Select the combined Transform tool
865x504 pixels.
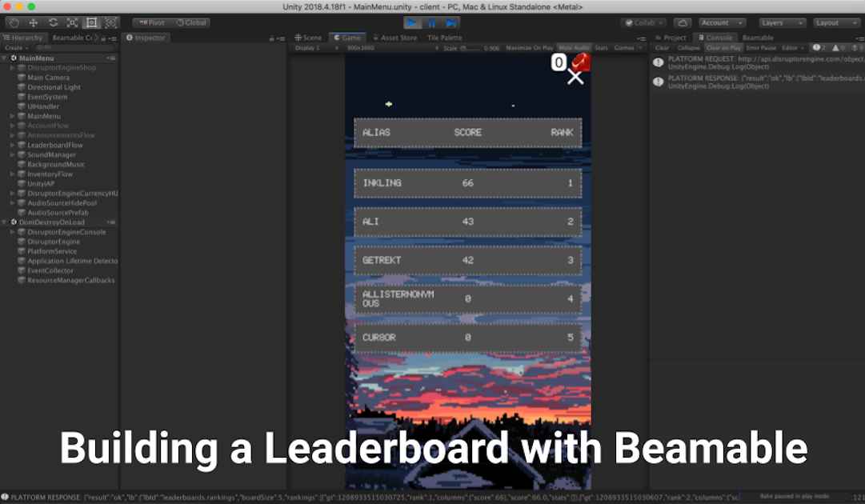coord(111,22)
